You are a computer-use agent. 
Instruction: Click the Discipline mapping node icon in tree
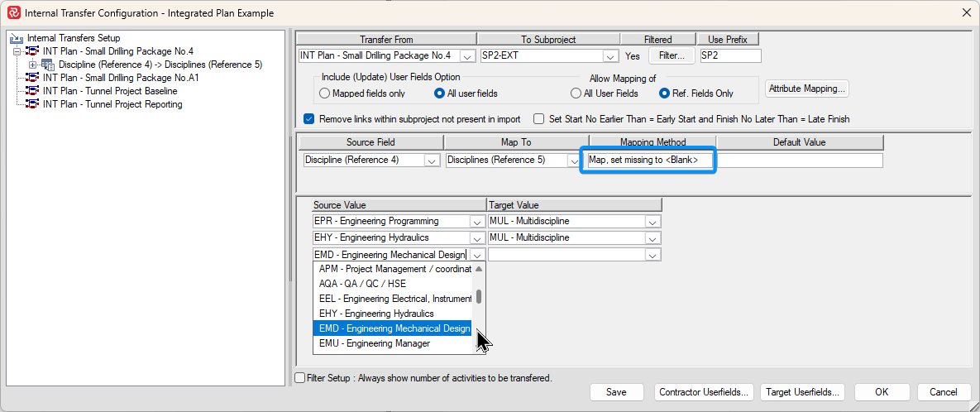[x=48, y=65]
